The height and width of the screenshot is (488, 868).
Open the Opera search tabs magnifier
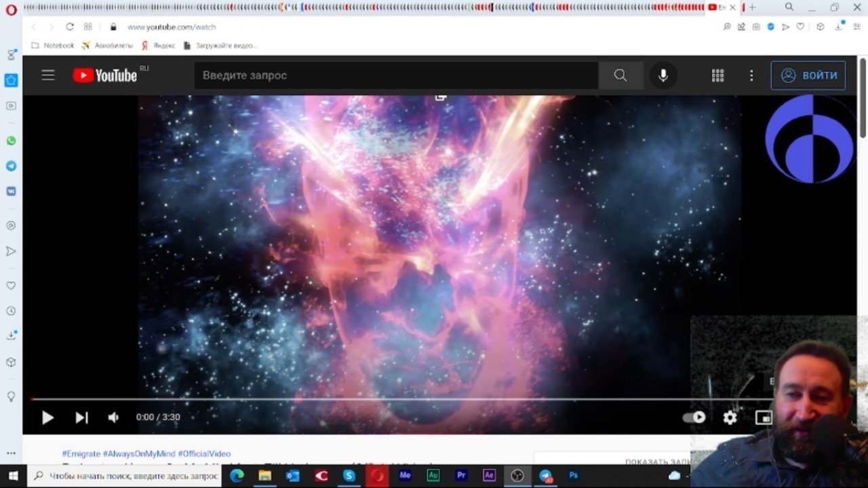point(789,7)
